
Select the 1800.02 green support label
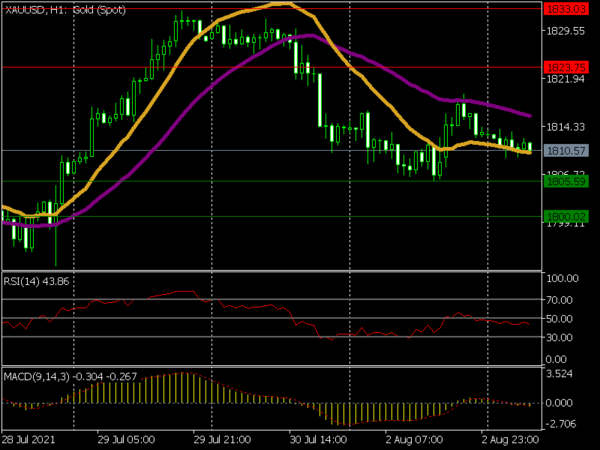pos(566,217)
